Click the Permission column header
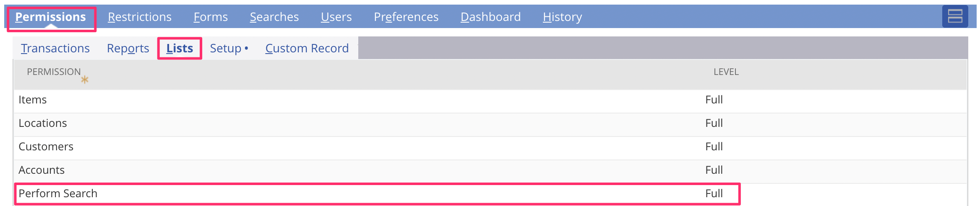980x206 pixels. tap(54, 72)
